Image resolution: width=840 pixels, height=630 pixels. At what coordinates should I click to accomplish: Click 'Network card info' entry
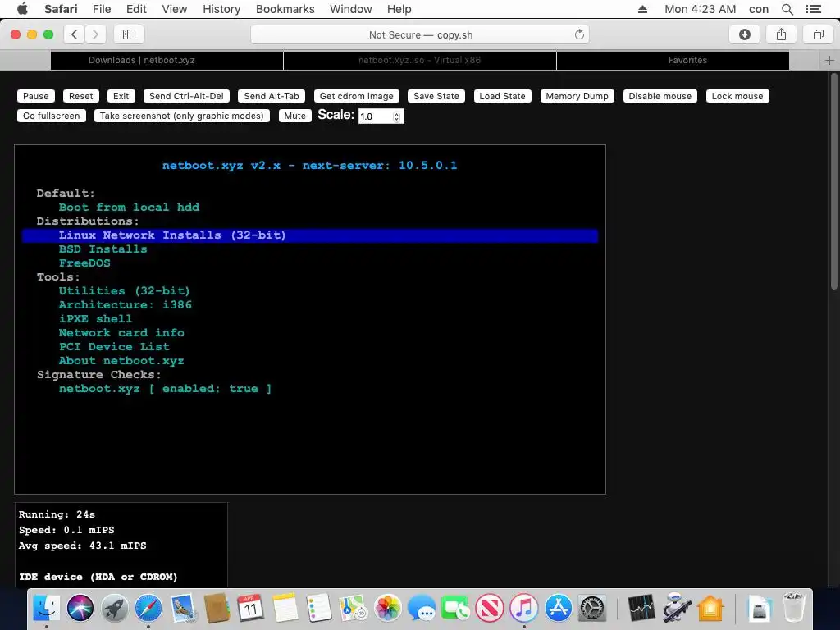[x=121, y=333]
